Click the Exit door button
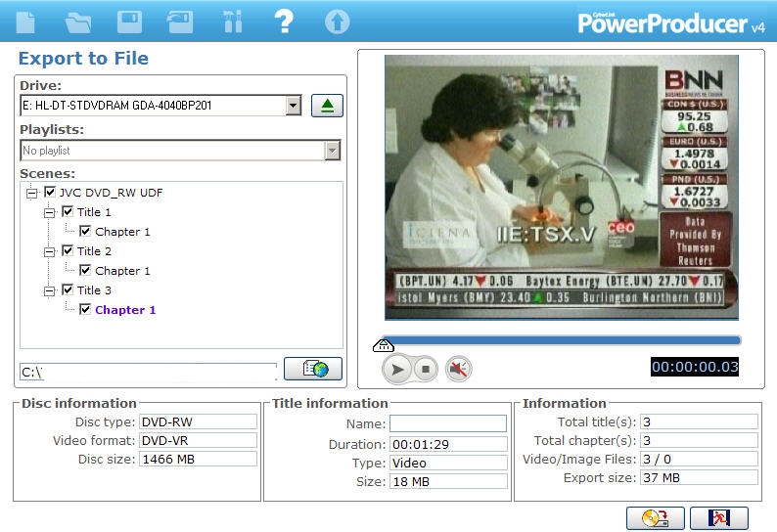The width and height of the screenshot is (777, 532). coord(719,518)
